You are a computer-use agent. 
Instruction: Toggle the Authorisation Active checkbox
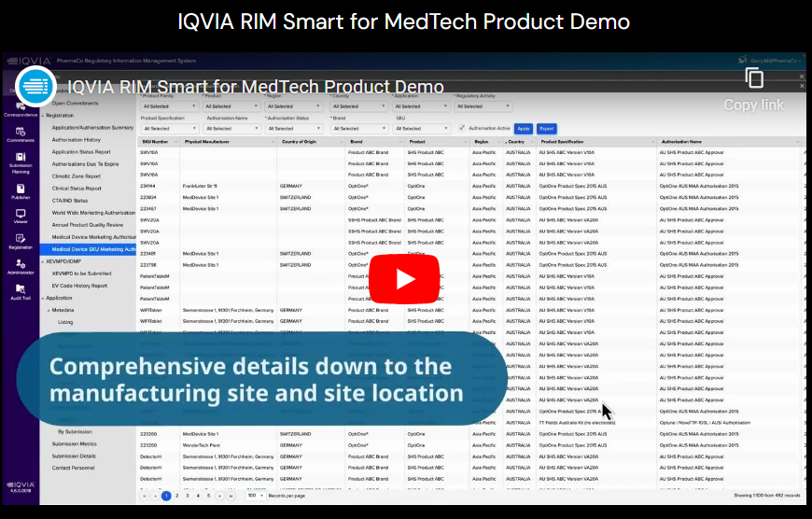[462, 128]
